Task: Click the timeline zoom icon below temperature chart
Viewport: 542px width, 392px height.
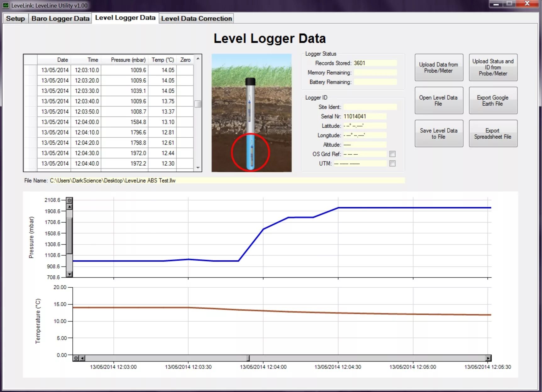Action: pyautogui.click(x=75, y=358)
